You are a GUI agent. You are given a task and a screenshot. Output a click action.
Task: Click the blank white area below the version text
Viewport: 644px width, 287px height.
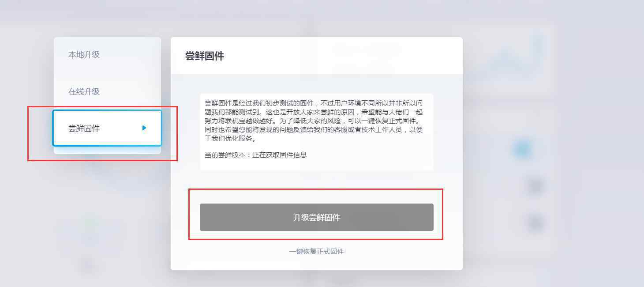click(x=317, y=165)
